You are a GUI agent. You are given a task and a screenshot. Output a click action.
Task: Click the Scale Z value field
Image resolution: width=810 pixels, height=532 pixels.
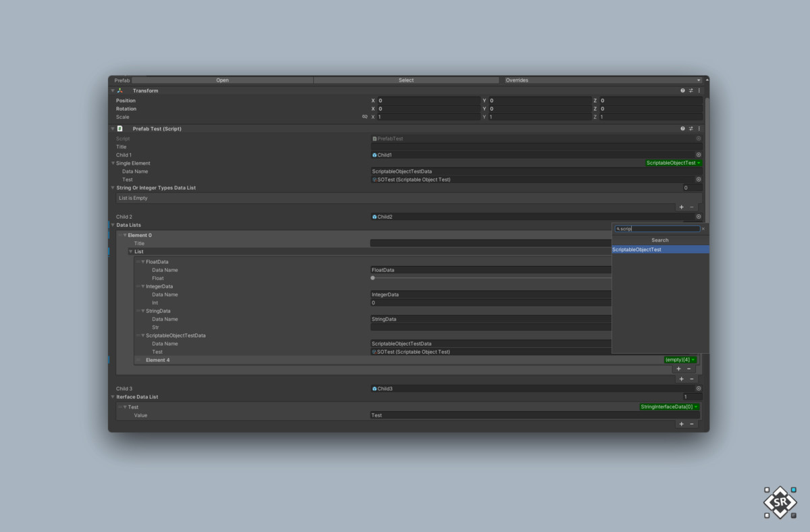pyautogui.click(x=651, y=117)
